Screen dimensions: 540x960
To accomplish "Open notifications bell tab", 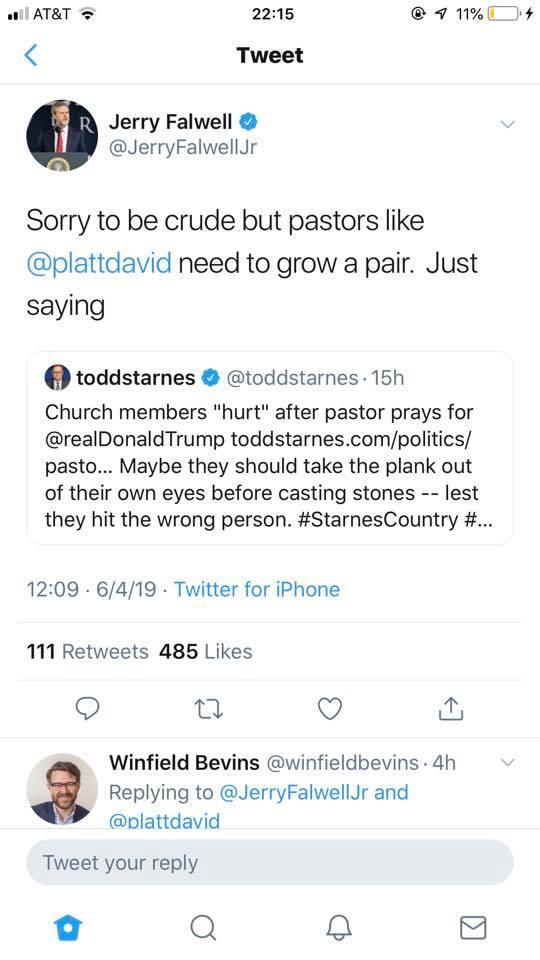I will 339,928.
